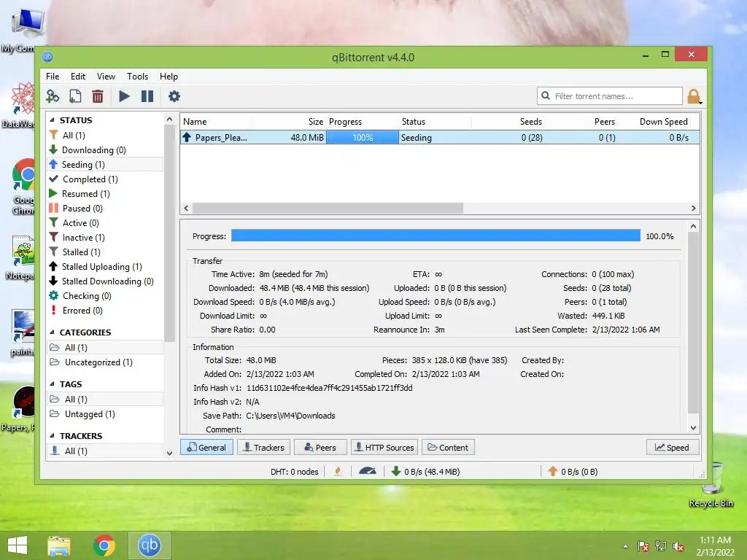747x560 pixels.
Task: Pause torrent with the pause icon
Action: pos(147,97)
